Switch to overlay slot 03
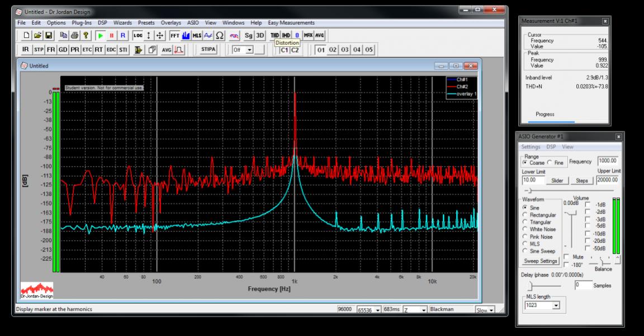Screen dimensions: 644x336 [344, 50]
